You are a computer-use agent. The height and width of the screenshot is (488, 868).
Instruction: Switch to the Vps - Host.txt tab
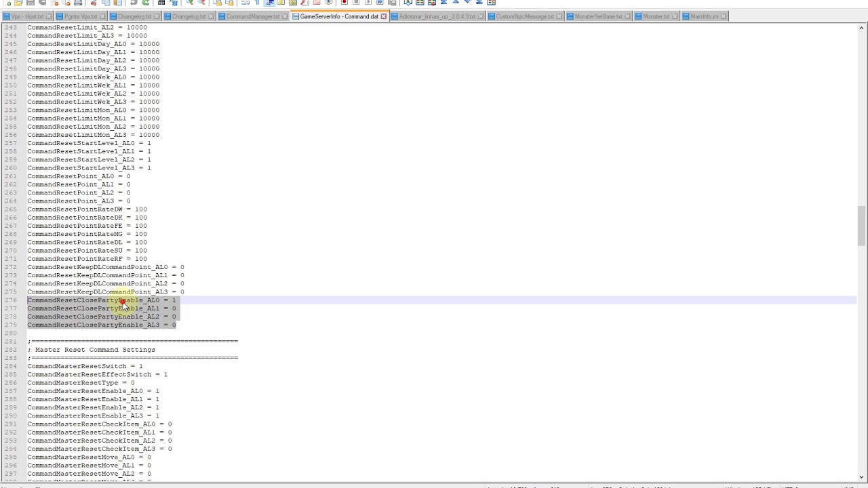point(26,16)
